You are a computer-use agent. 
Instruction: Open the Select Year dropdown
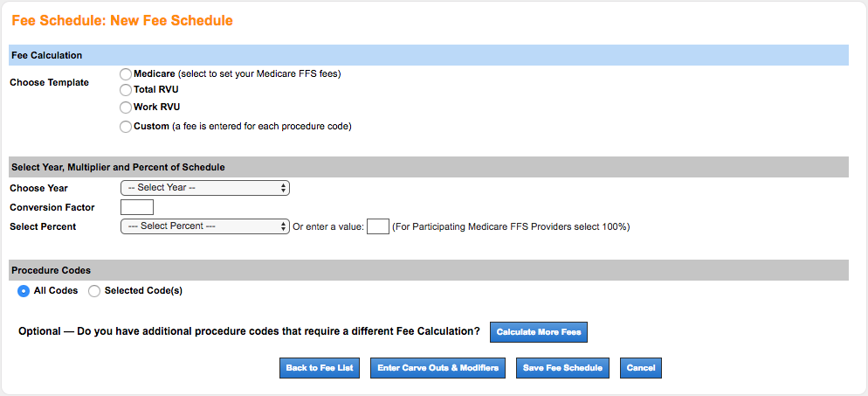(205, 188)
